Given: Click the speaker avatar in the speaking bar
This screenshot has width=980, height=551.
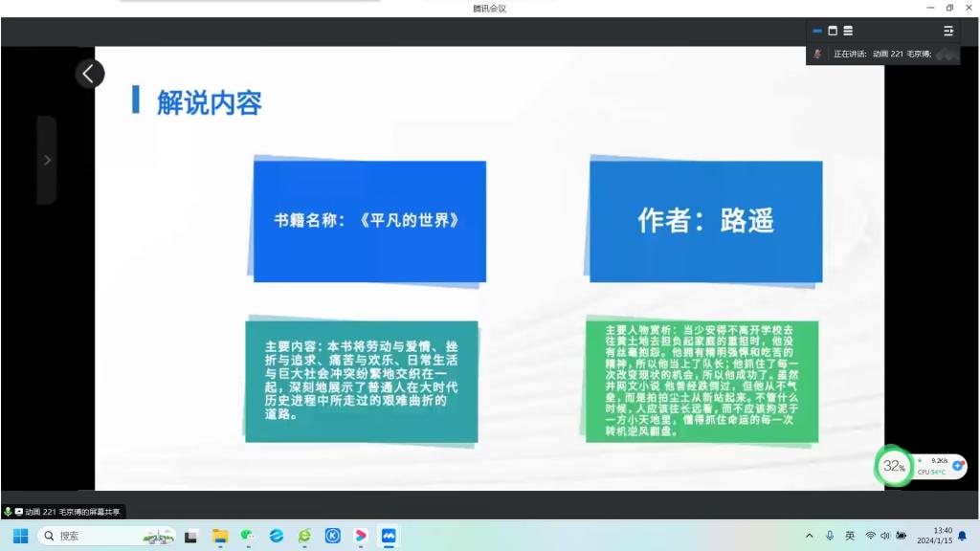Looking at the screenshot, I should click(817, 54).
